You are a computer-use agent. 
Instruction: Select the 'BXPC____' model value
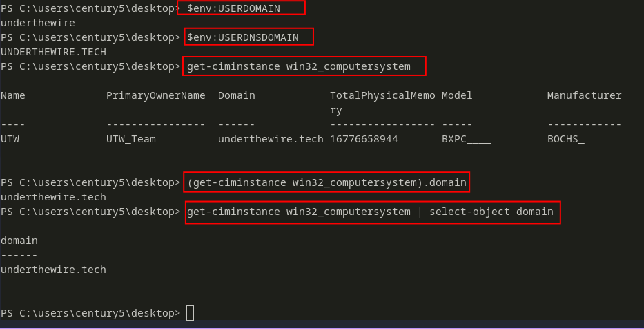point(466,140)
